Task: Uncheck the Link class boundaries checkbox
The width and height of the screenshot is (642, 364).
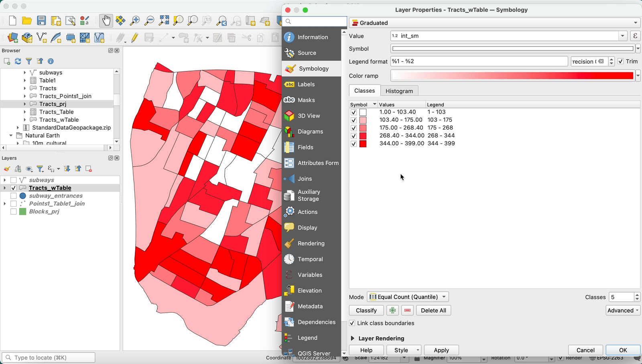Action: (352, 323)
